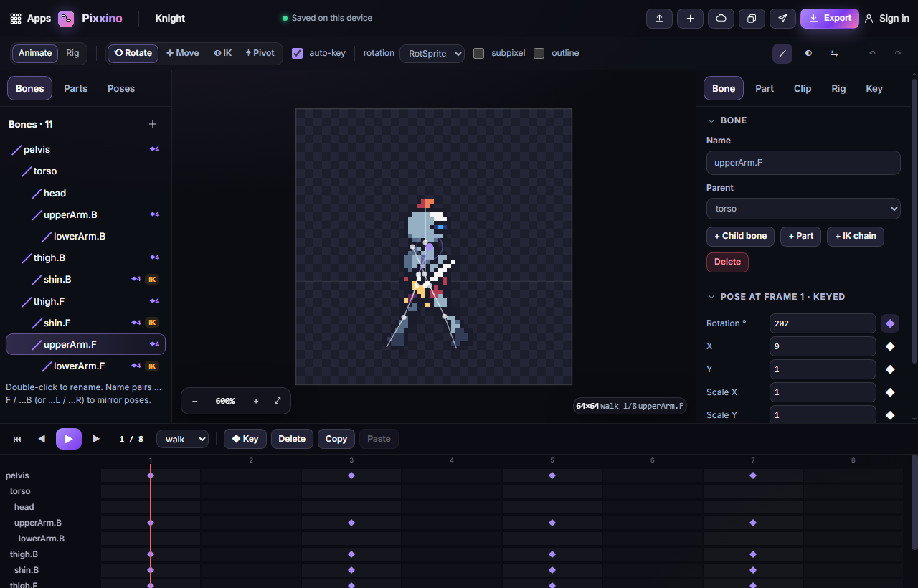
Task: Click the fit-to-screen expand arrows icon
Action: pos(278,401)
